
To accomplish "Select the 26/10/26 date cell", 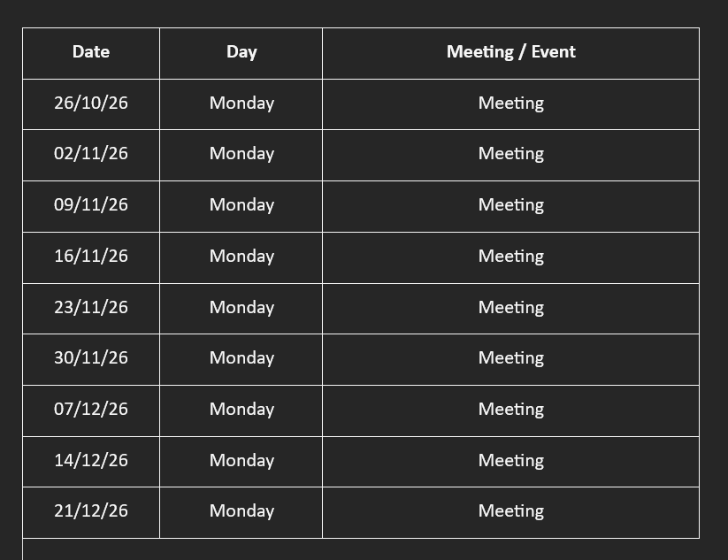I will click(x=91, y=104).
